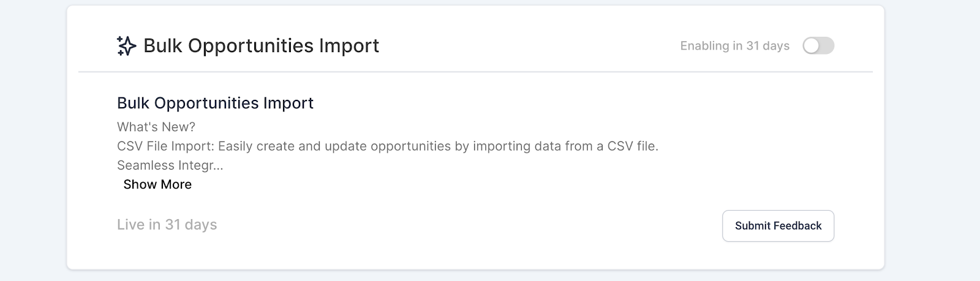The width and height of the screenshot is (980, 281).
Task: Send feedback about Bulk Opportunities Import
Action: (778, 226)
